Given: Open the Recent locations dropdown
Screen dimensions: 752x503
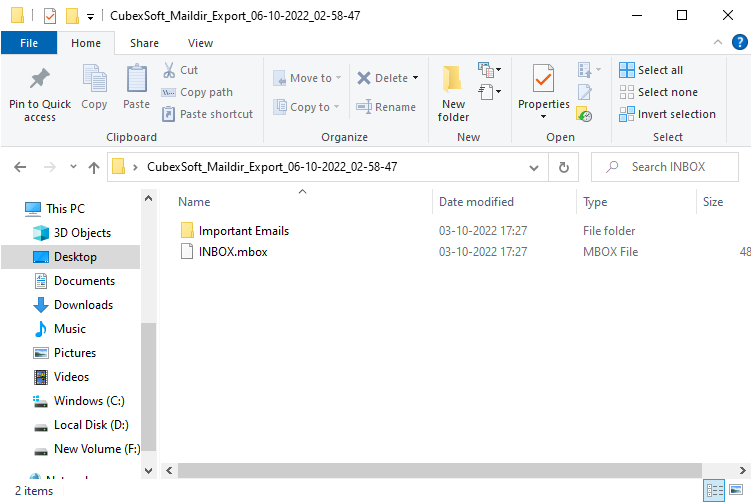Looking at the screenshot, I should coord(73,167).
